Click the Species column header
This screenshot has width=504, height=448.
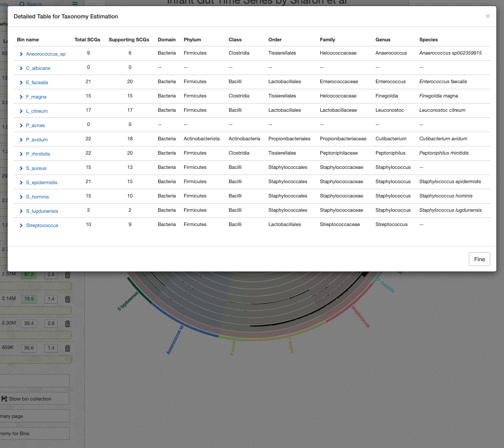[x=429, y=40]
